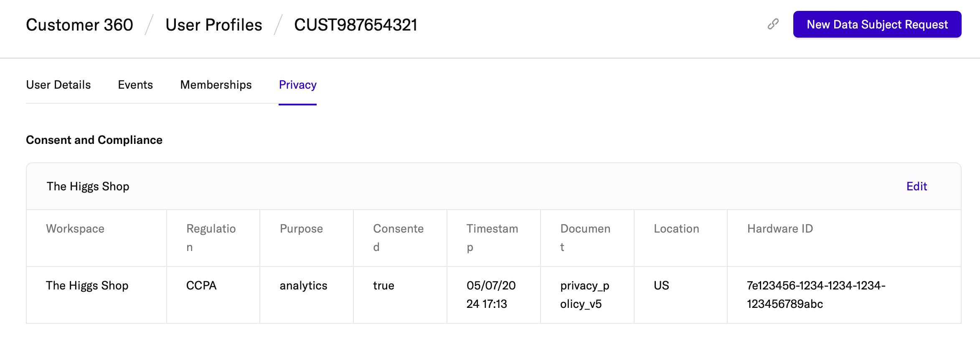980x338 pixels.
Task: Go to Customer 360 breadcrumb
Action: (x=79, y=25)
